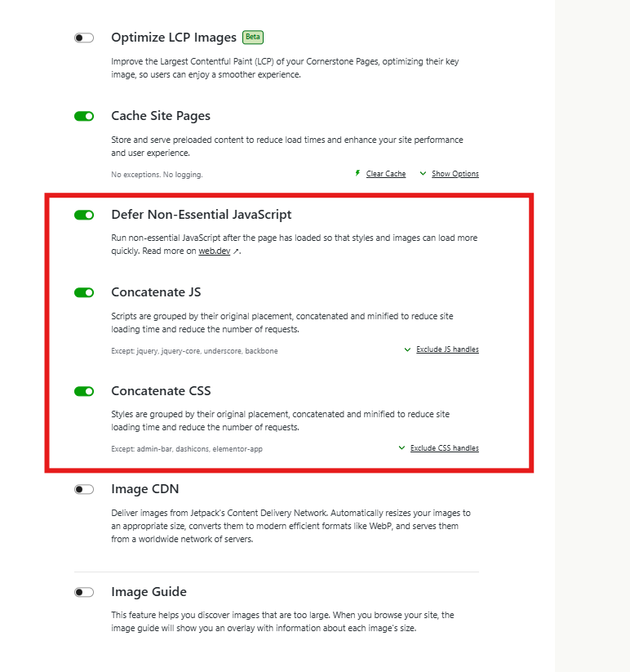Click the chevron beside Exclude JS handles
This screenshot has height=672, width=630.
(x=407, y=349)
